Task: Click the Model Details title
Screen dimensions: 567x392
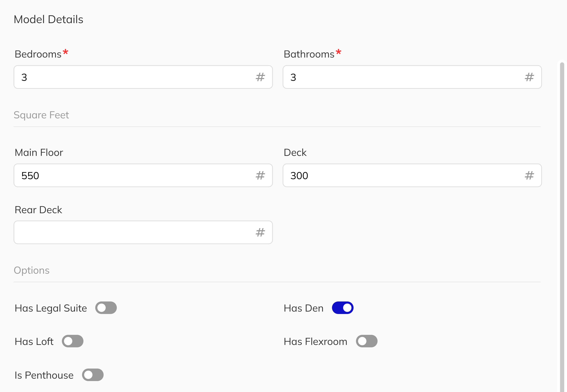Action: [x=48, y=19]
